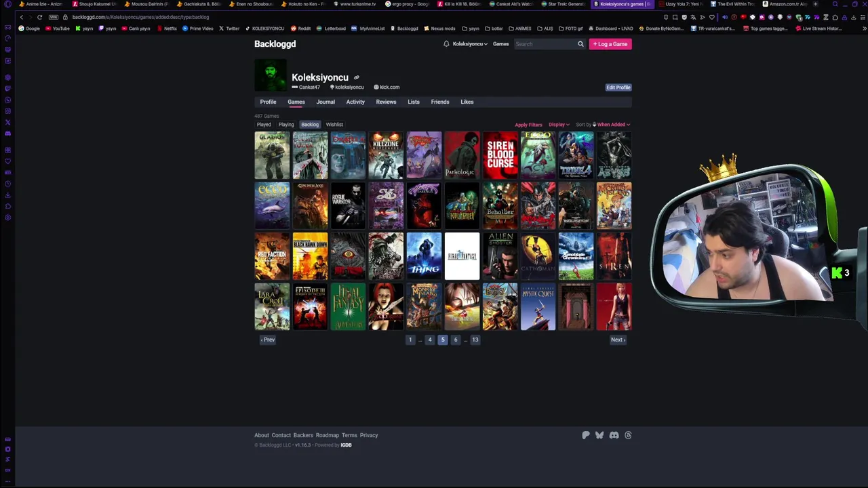Open the ALIŞ bookmark folder
The width and height of the screenshot is (868, 488).
pyautogui.click(x=545, y=28)
